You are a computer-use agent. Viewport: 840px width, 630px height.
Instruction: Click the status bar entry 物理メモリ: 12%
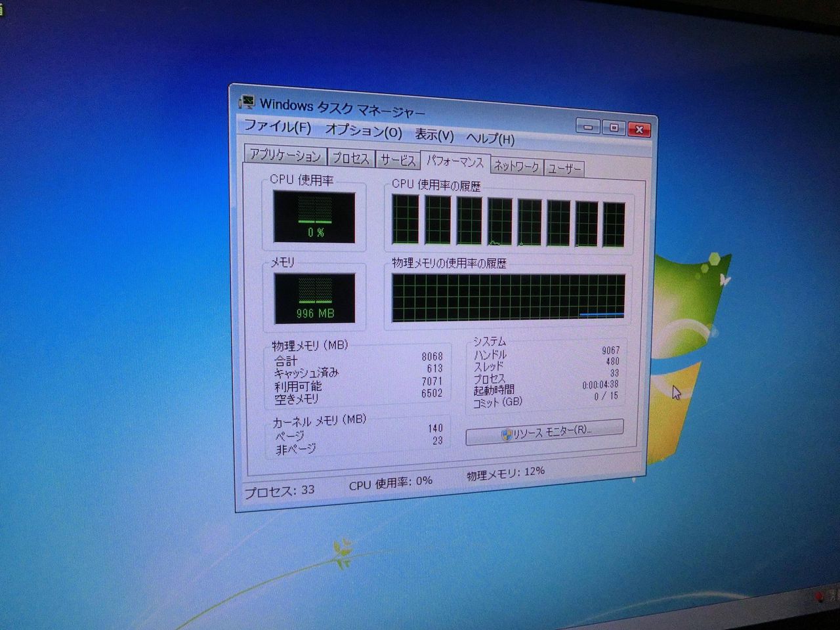pos(505,474)
